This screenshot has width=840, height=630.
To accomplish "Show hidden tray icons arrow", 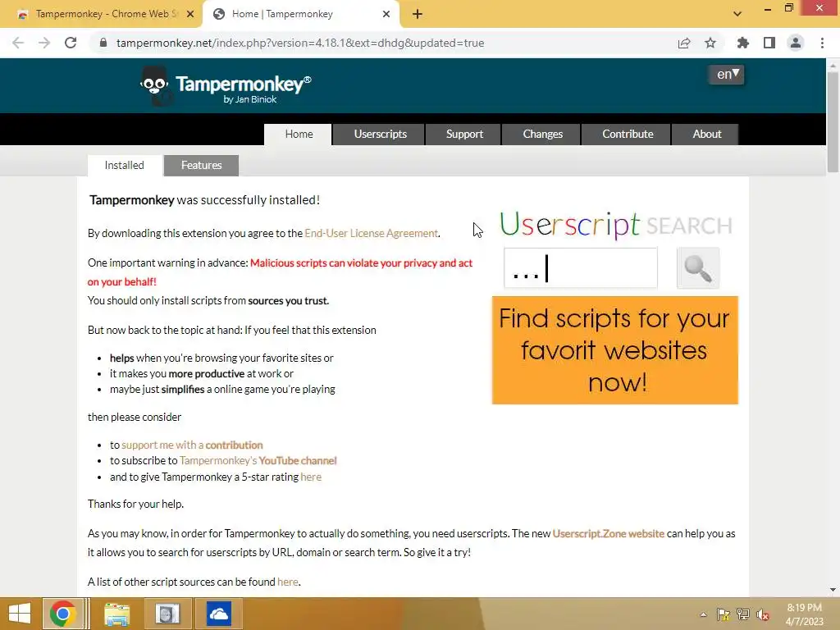I will click(x=703, y=615).
